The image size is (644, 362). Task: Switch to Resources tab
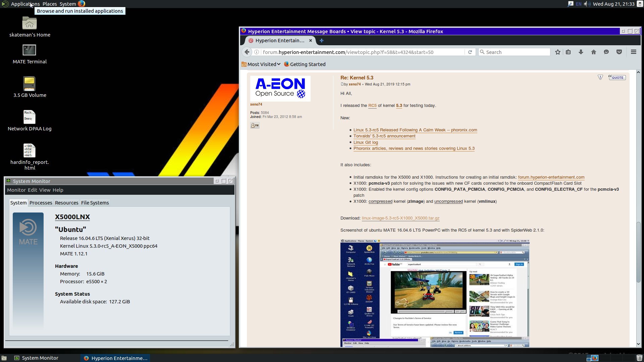point(66,203)
